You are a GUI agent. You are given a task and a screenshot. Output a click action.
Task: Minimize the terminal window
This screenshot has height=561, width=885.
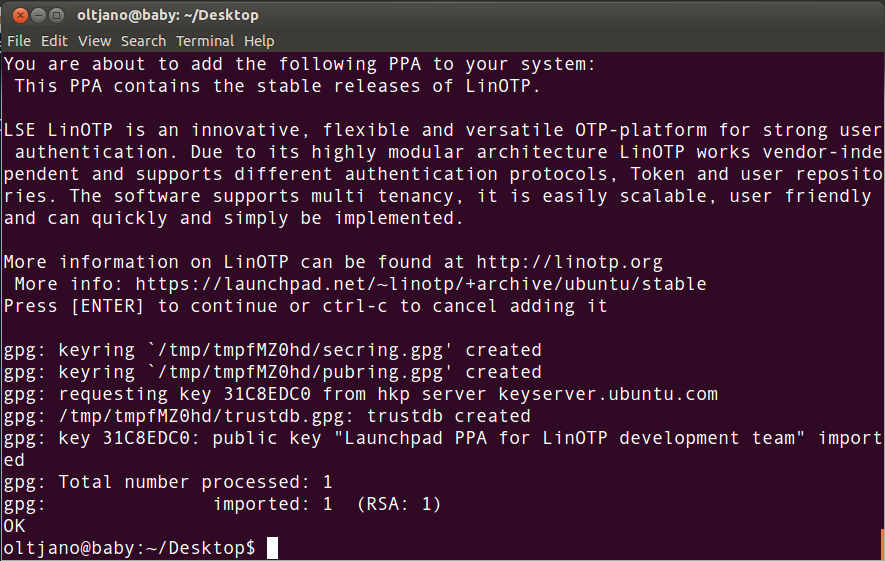(38, 15)
